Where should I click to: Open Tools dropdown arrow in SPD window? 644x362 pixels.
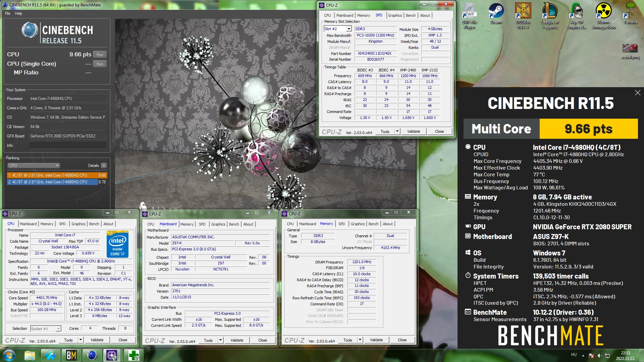(x=397, y=131)
